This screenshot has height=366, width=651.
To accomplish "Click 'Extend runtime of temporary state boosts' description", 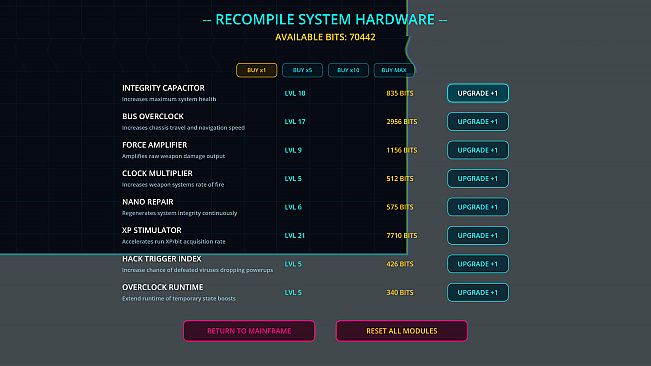I will [x=179, y=298].
